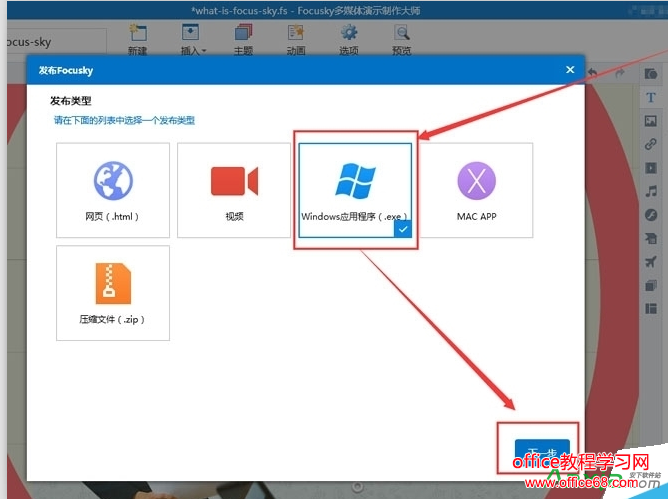The image size is (668, 499).
Task: Click the airplane icon in sidebar
Action: pyautogui.click(x=651, y=262)
